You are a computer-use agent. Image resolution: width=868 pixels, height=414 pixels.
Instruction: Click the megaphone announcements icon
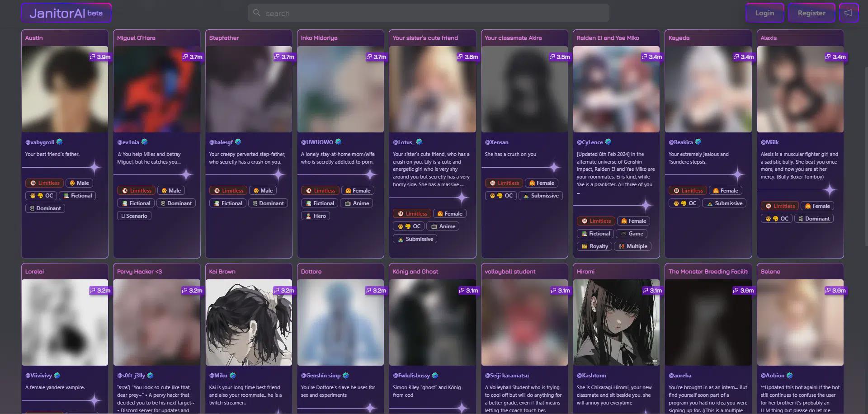(x=849, y=13)
